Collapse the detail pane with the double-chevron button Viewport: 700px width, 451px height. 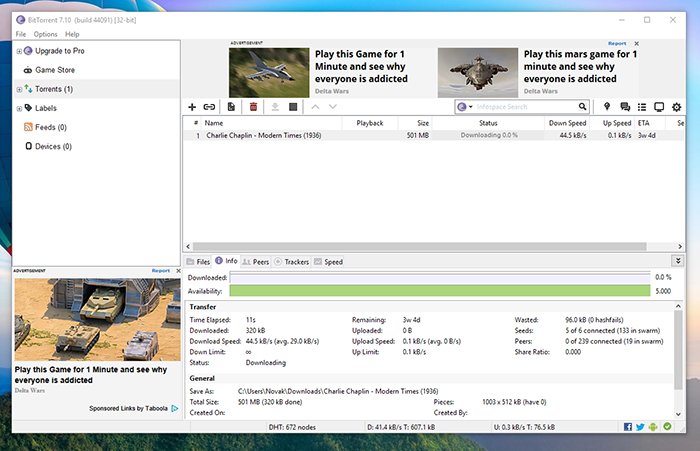678,261
